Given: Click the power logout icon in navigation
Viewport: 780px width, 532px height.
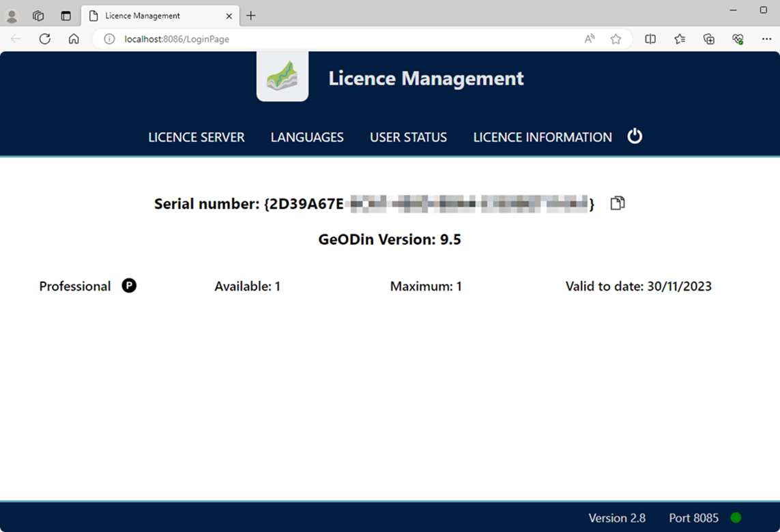Looking at the screenshot, I should (x=635, y=136).
